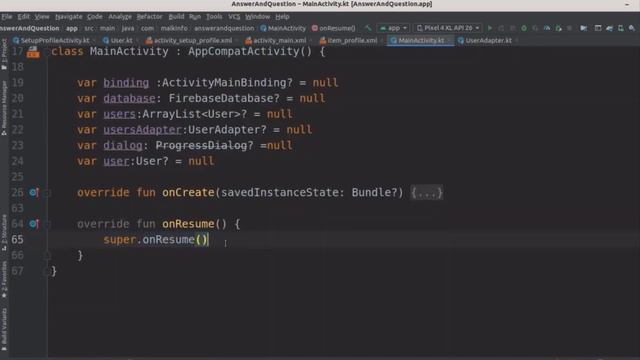Close the MainActivity.kt tab
Image resolution: width=640 pixels, height=360 pixels.
tap(449, 40)
